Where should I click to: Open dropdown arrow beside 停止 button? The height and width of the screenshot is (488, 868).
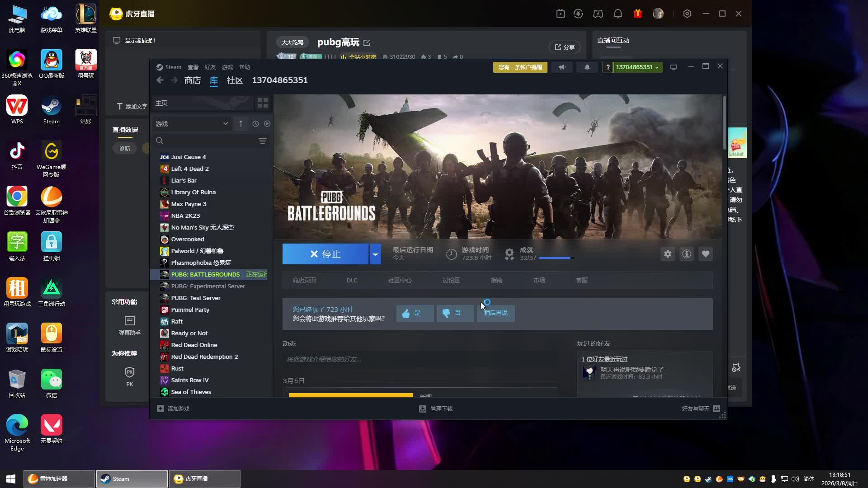pyautogui.click(x=375, y=254)
